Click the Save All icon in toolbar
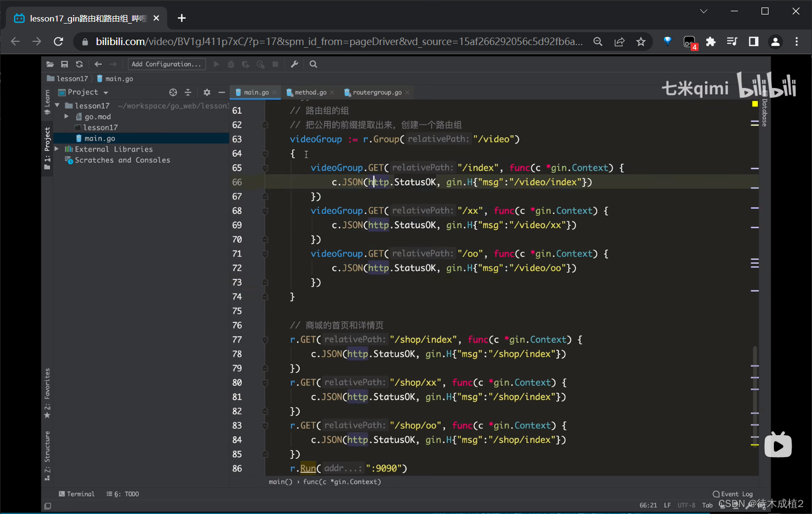 click(64, 64)
